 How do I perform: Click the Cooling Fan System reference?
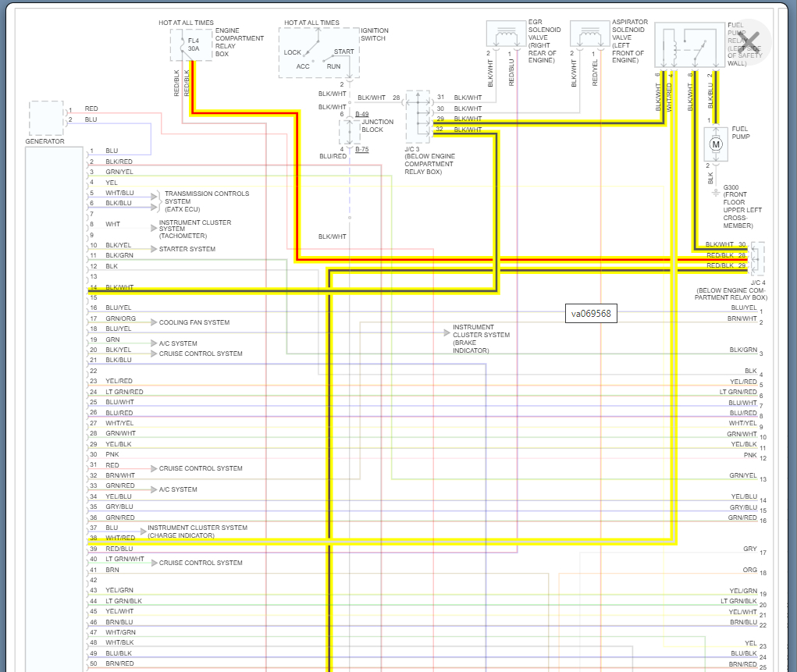point(194,322)
